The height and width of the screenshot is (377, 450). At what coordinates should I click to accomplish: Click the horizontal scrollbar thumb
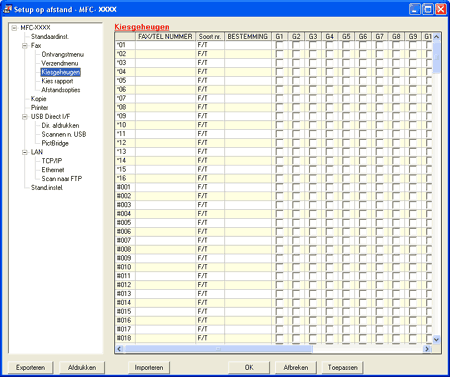pos(218,349)
